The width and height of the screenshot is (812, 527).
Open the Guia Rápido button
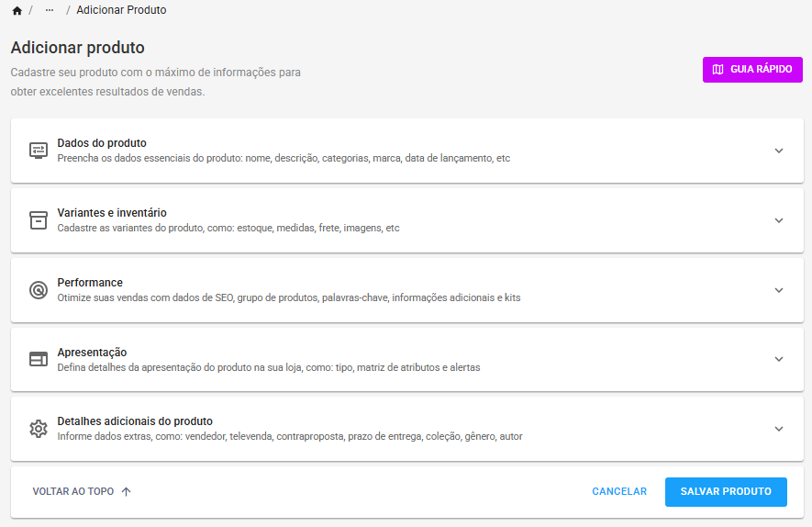click(752, 70)
